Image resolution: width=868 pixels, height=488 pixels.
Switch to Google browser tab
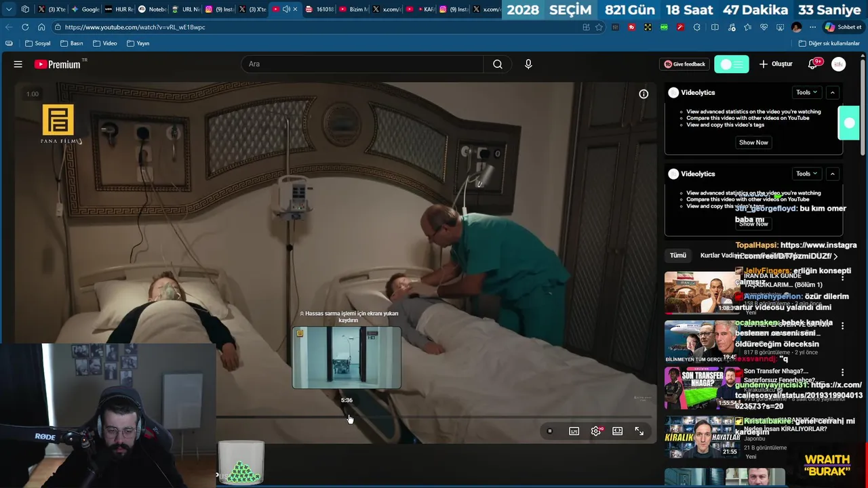(x=85, y=9)
